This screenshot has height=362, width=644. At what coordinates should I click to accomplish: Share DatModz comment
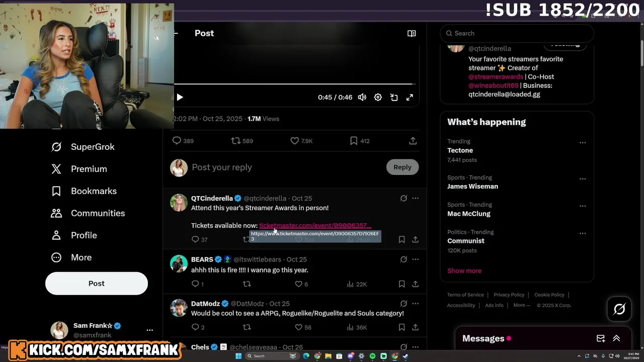pyautogui.click(x=415, y=327)
